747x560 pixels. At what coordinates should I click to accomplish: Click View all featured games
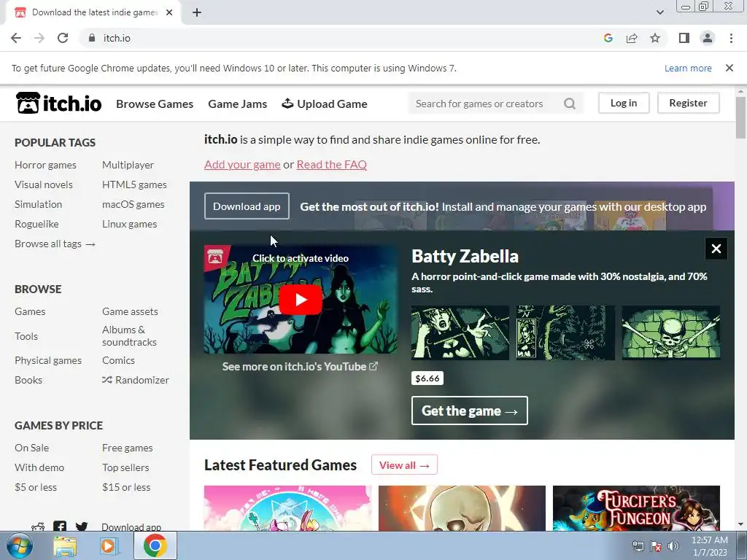point(404,465)
